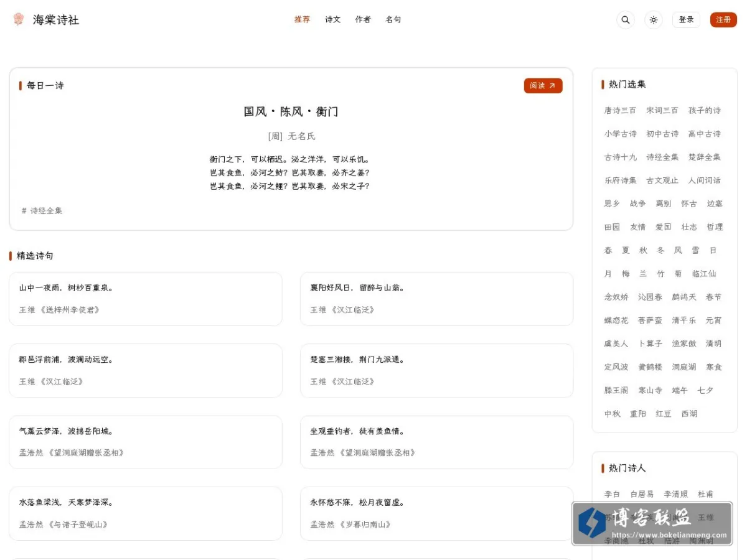747x560 pixels.
Task: Click the 边塞 topic tag
Action: pos(715,204)
